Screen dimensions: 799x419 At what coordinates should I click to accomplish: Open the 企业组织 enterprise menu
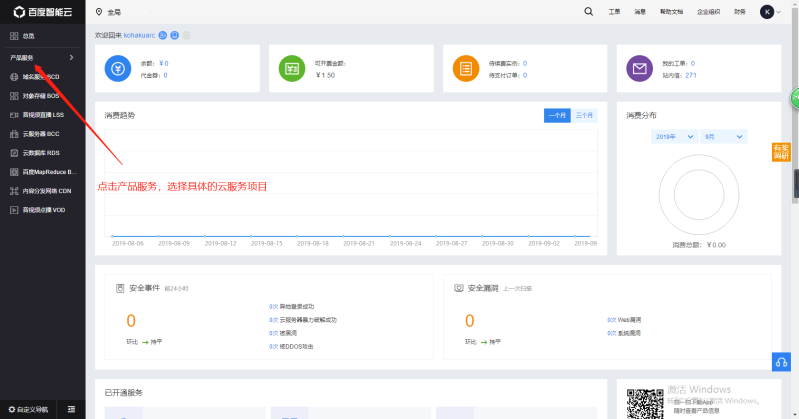(x=709, y=12)
